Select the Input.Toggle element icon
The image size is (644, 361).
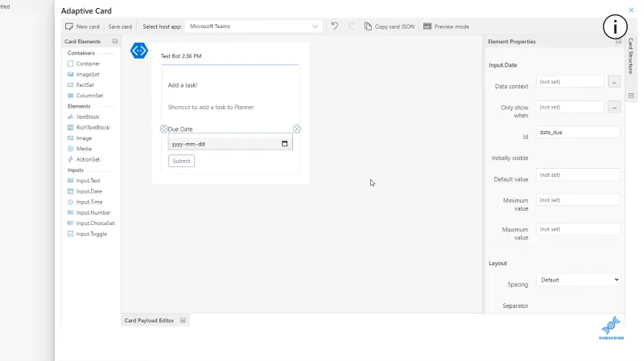click(70, 234)
